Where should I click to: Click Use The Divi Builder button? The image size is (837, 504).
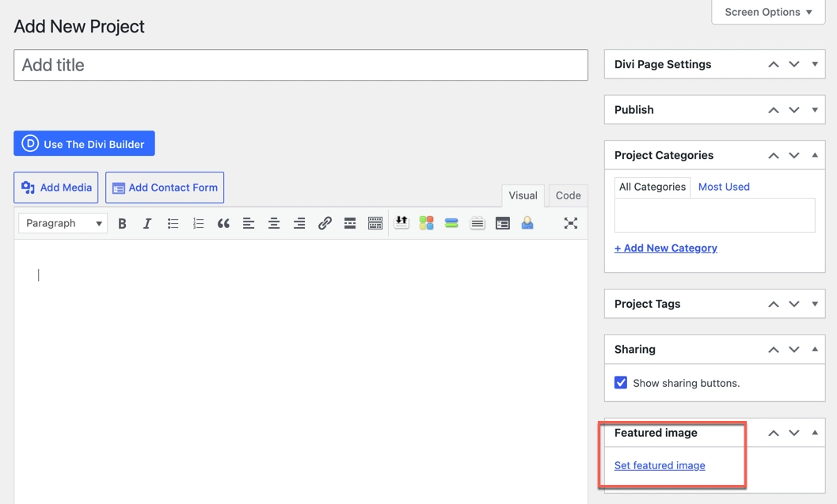(x=85, y=143)
